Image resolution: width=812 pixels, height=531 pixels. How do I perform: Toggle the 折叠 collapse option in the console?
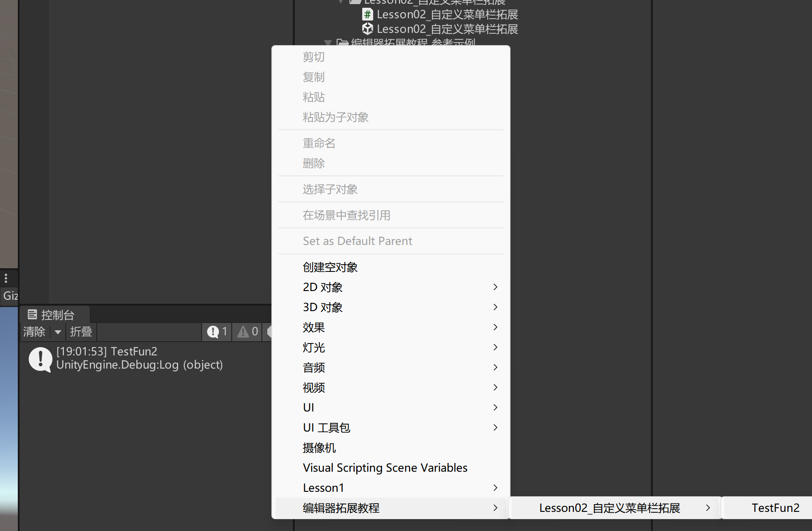pyautogui.click(x=81, y=332)
